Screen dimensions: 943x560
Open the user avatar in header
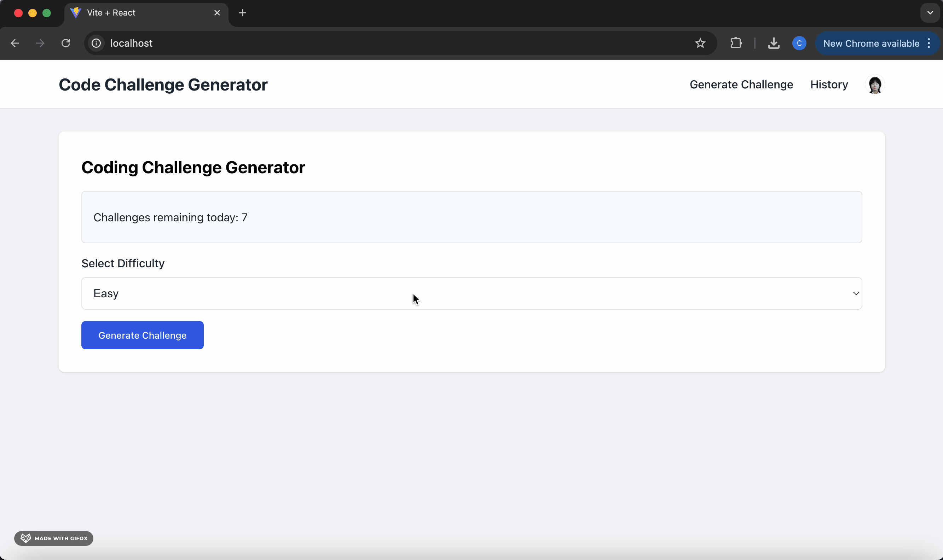tap(875, 84)
